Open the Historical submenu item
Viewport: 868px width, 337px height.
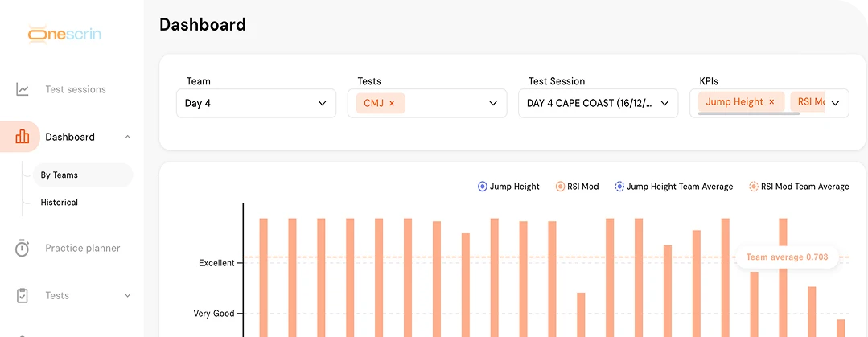(x=60, y=203)
